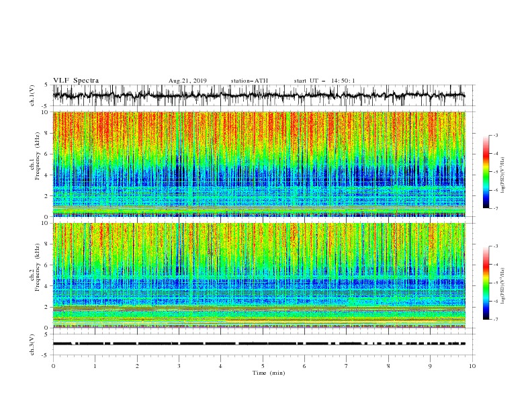Click the time axis tick label '10'
Viewport: 532px width, 411px height.
[472, 366]
